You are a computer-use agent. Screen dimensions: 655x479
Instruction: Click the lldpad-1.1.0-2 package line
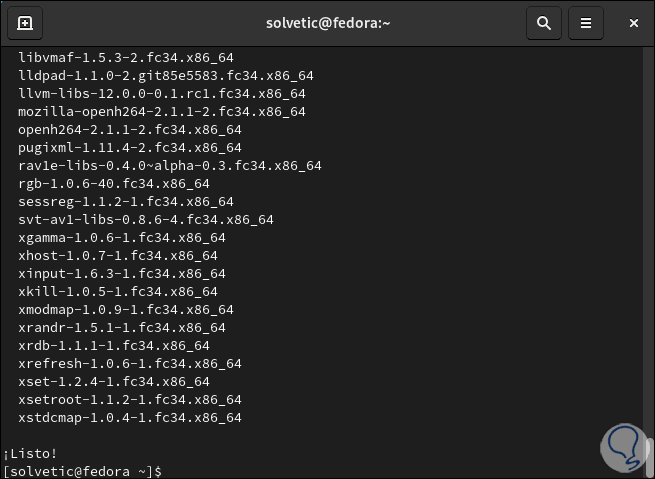(x=165, y=75)
